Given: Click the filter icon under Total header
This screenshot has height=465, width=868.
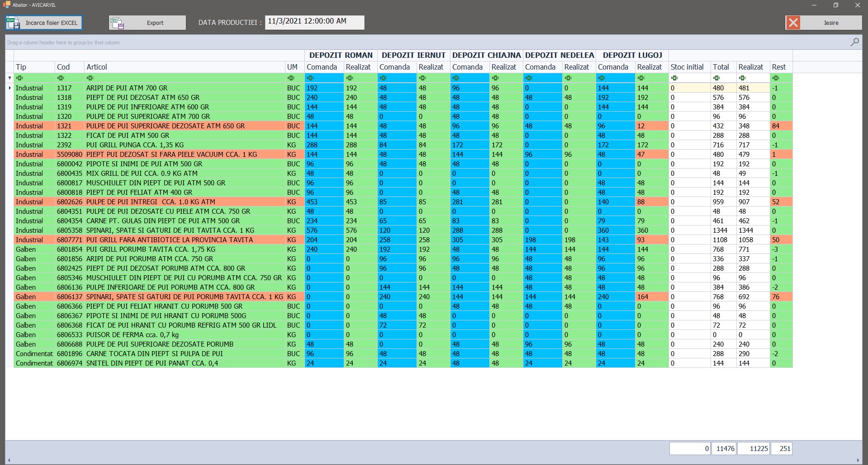Looking at the screenshot, I should coord(716,78).
